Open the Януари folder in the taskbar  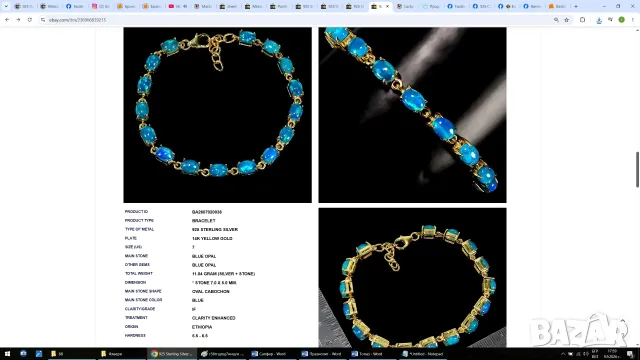coord(122,354)
